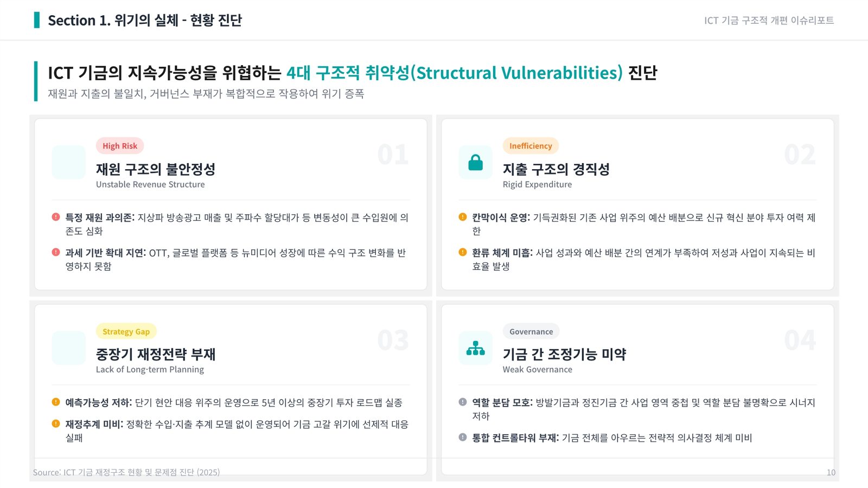Click the 재원 구조의 불안정성 card title
Viewport: 868px width, 488px height.
pos(156,169)
